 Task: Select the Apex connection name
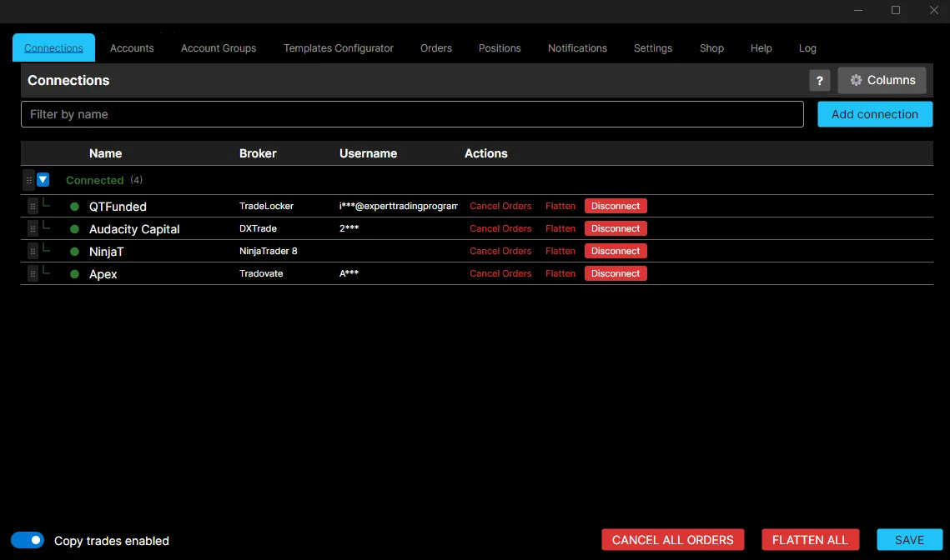(x=103, y=273)
